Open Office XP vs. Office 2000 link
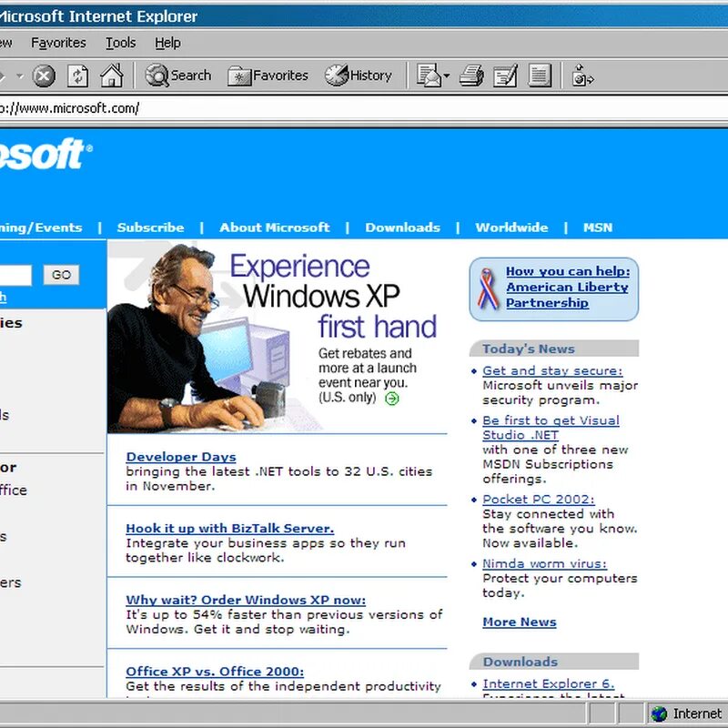 (x=215, y=672)
